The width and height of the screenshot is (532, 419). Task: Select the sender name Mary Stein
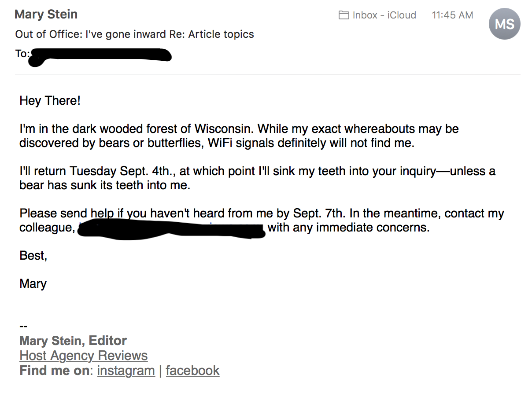click(x=45, y=14)
